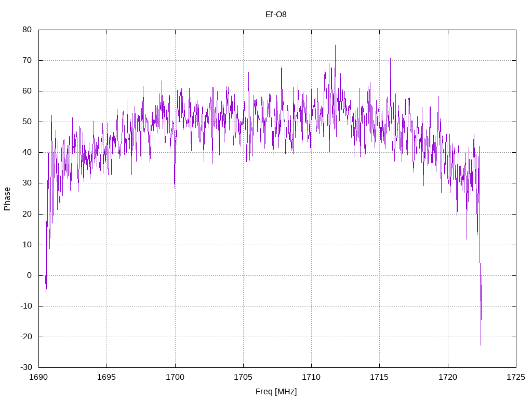Click the 40 y-axis tick label
Viewport: 532px width, 399px height.
click(x=27, y=152)
